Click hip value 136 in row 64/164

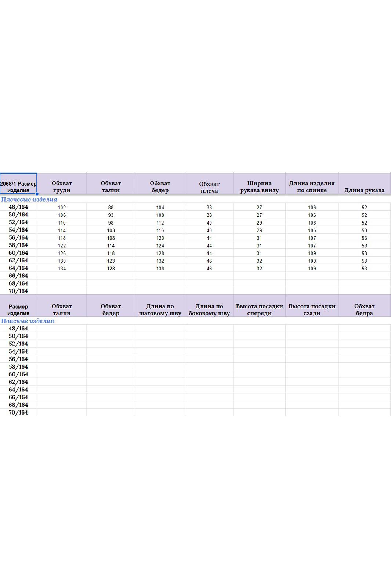160,269
